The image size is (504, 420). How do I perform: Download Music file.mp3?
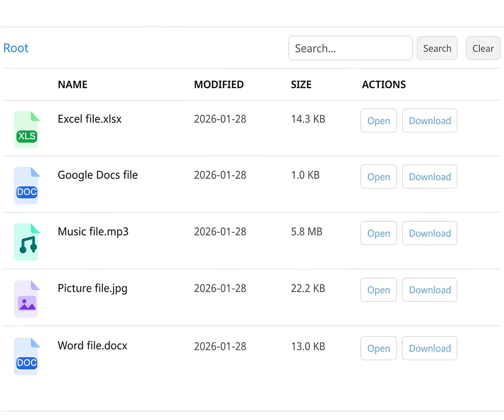click(x=430, y=233)
